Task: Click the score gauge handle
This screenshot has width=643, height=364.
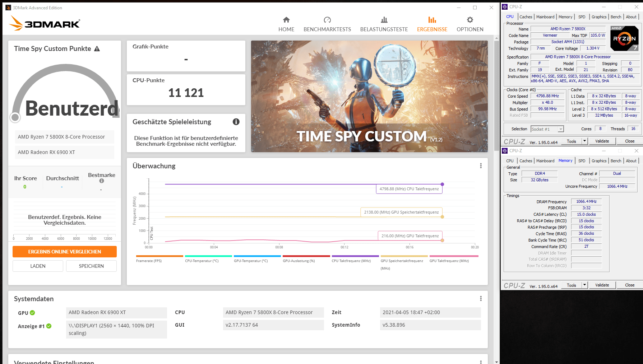Action: [x=15, y=117]
